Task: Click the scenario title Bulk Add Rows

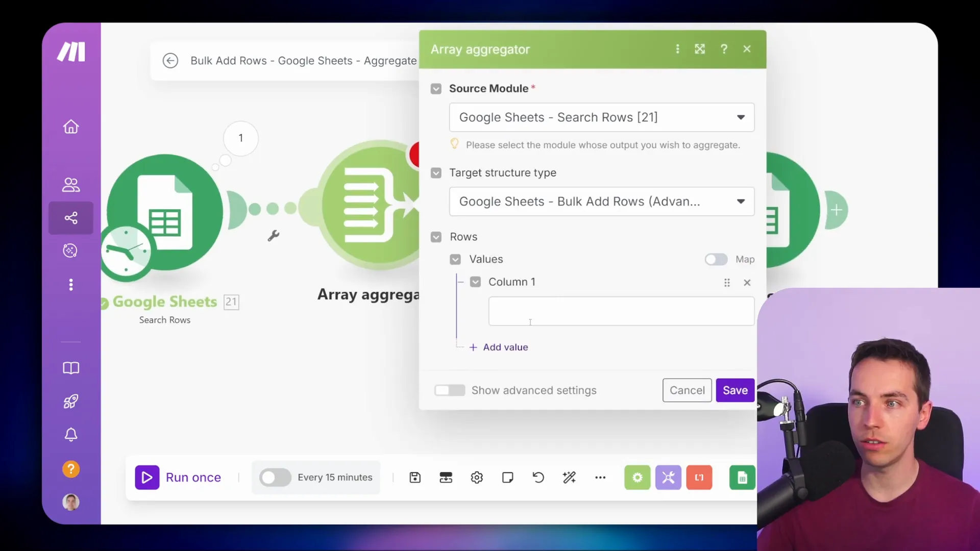Action: [x=304, y=61]
